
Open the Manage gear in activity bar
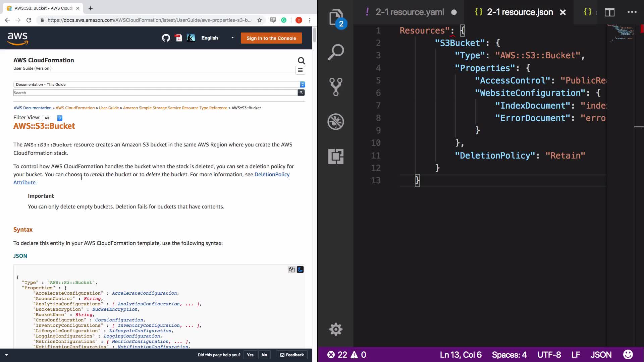[x=336, y=329]
